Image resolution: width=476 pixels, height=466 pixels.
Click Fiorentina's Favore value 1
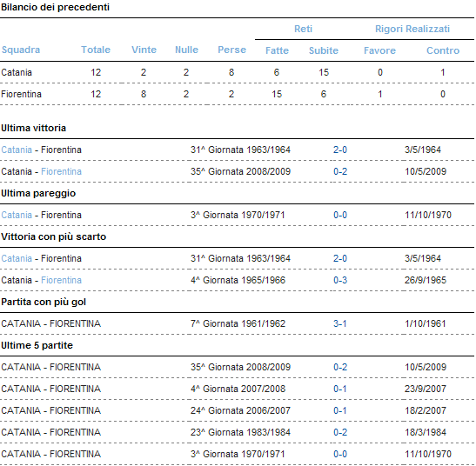click(379, 94)
